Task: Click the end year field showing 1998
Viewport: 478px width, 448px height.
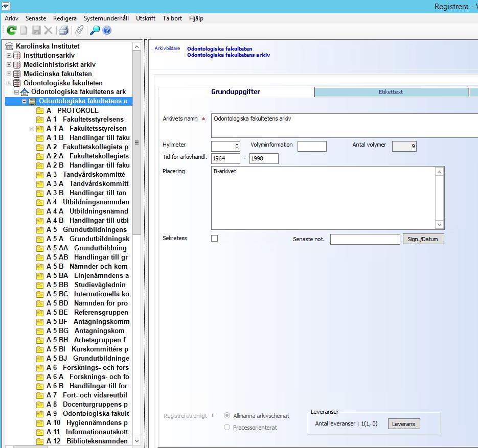Action: click(264, 158)
